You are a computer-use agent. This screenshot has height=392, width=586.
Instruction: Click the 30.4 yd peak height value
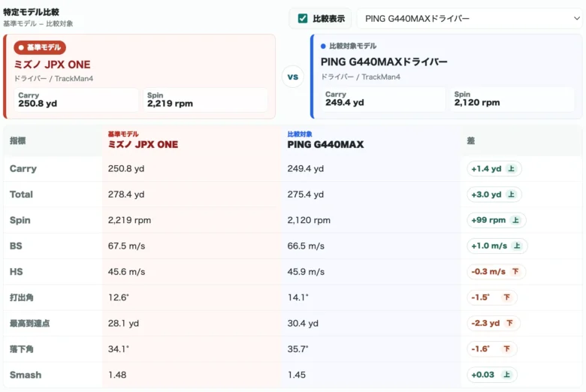[303, 323]
